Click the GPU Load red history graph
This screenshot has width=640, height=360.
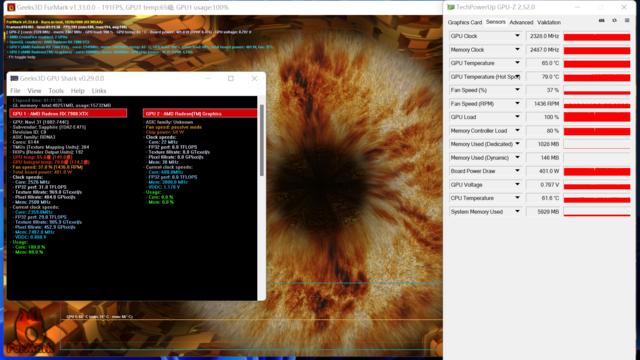(597, 117)
